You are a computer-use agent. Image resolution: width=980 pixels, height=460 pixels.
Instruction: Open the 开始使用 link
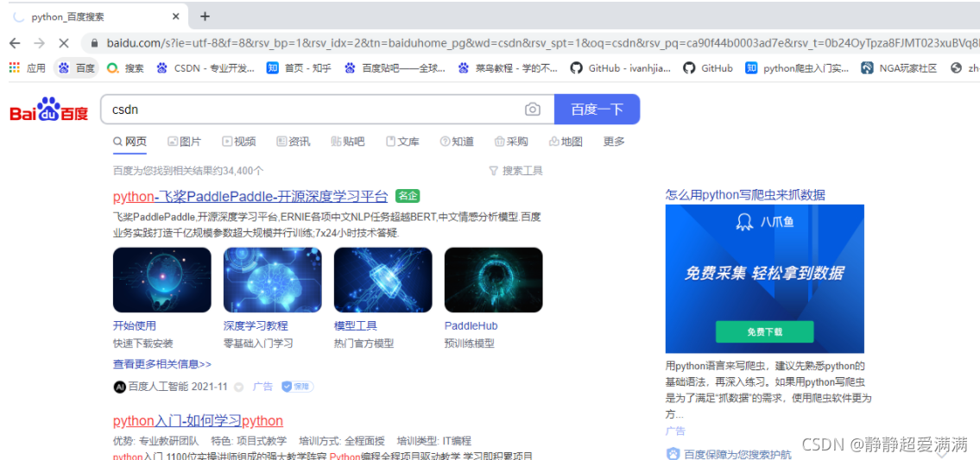click(135, 325)
